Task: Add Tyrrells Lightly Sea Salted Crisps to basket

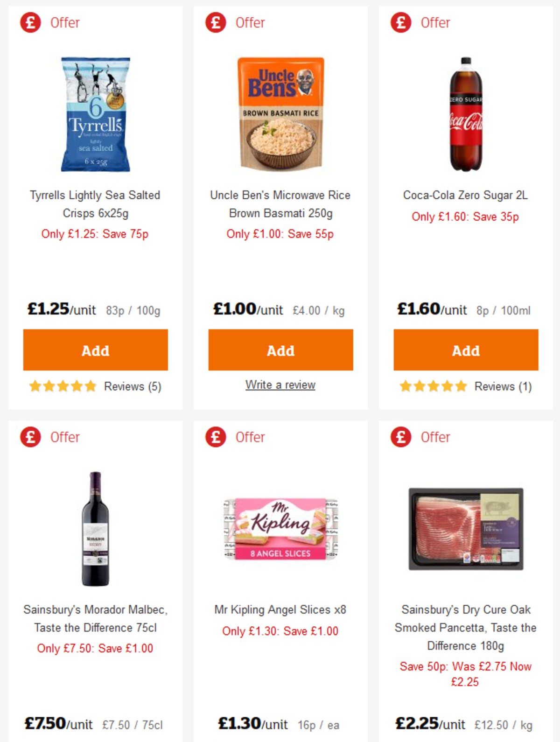Action: pos(95,350)
